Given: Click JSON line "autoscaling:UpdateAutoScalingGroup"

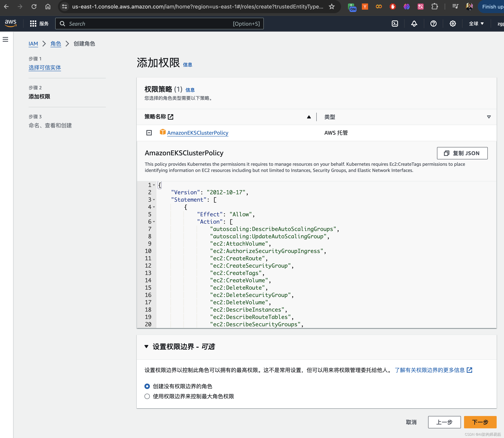Looking at the screenshot, I should (270, 236).
